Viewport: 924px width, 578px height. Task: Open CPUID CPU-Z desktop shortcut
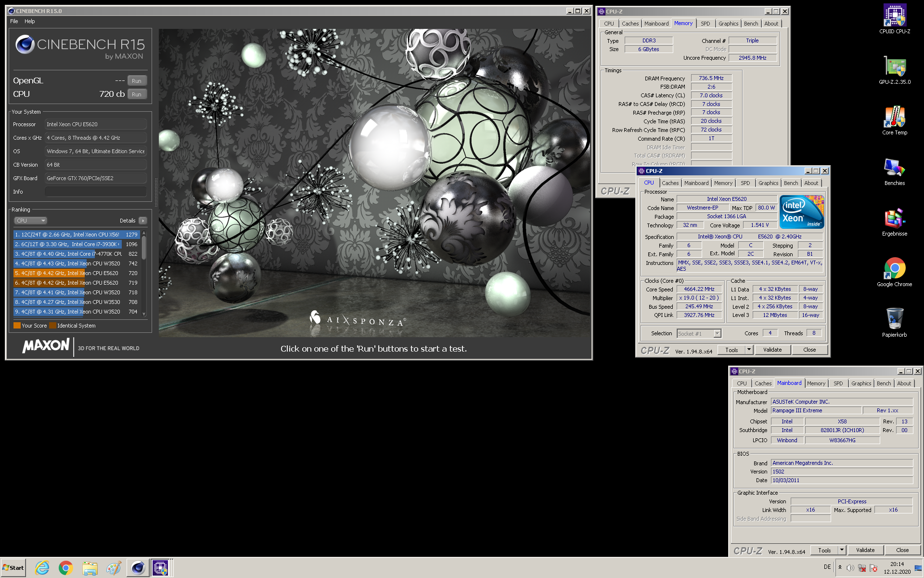pos(894,19)
